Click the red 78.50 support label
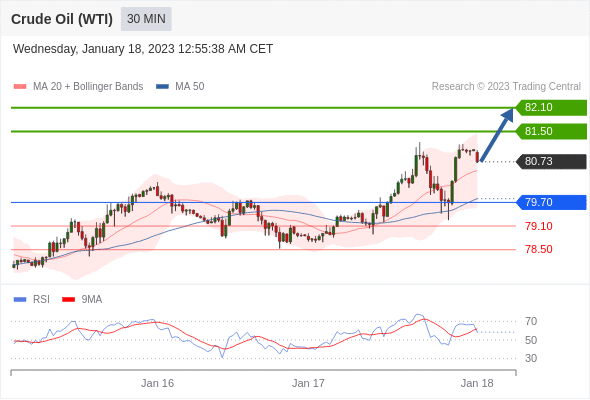Viewport: 590px width, 400px height. [539, 249]
